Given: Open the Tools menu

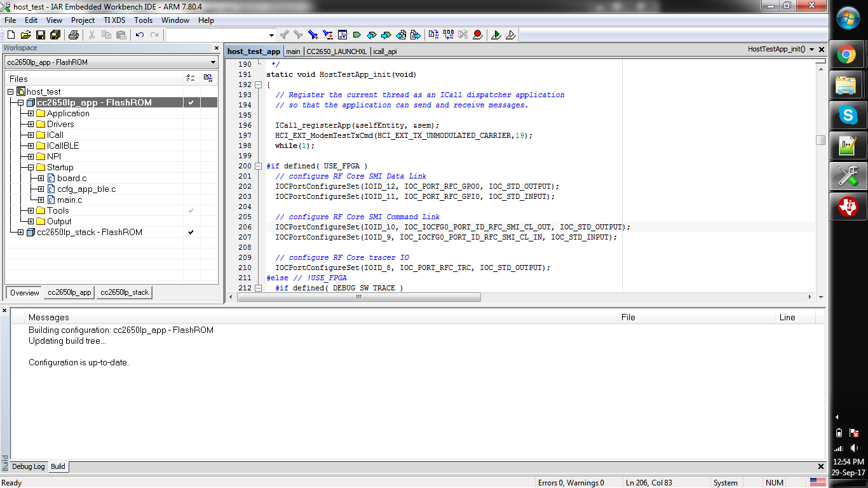Looking at the screenshot, I should pyautogui.click(x=143, y=20).
